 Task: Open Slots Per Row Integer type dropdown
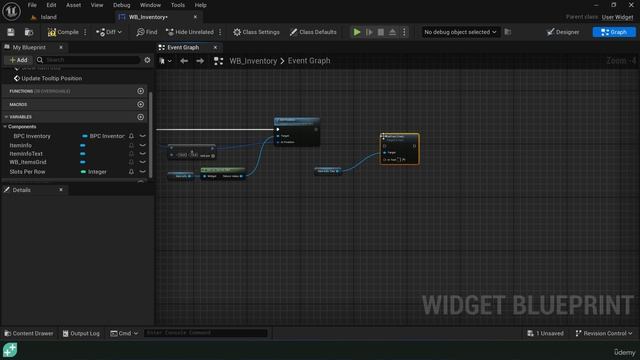pyautogui.click(x=94, y=172)
